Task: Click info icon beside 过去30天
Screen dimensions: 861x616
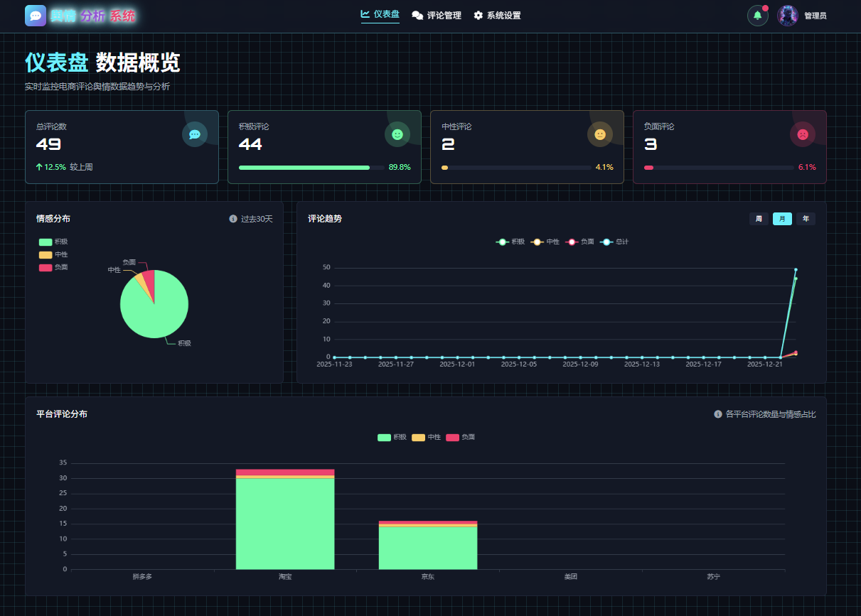Action: (x=233, y=219)
